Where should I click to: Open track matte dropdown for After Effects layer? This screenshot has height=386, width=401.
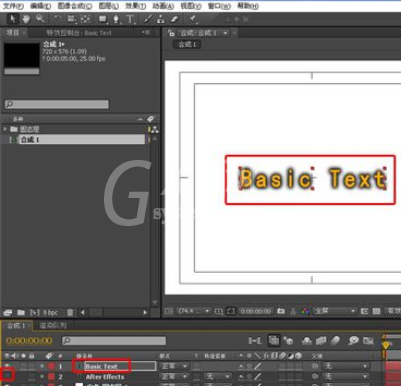[217, 377]
